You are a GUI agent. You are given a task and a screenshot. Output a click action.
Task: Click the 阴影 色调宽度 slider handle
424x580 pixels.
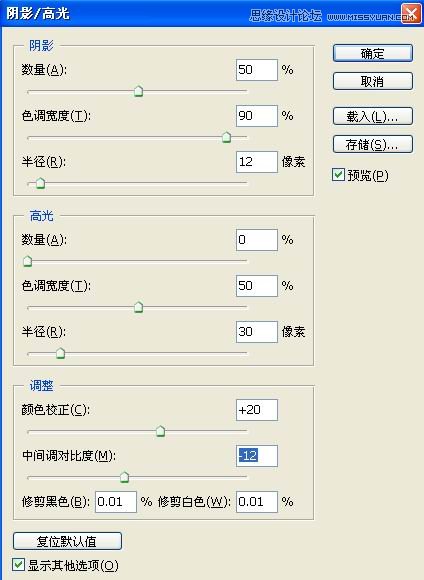pyautogui.click(x=226, y=137)
